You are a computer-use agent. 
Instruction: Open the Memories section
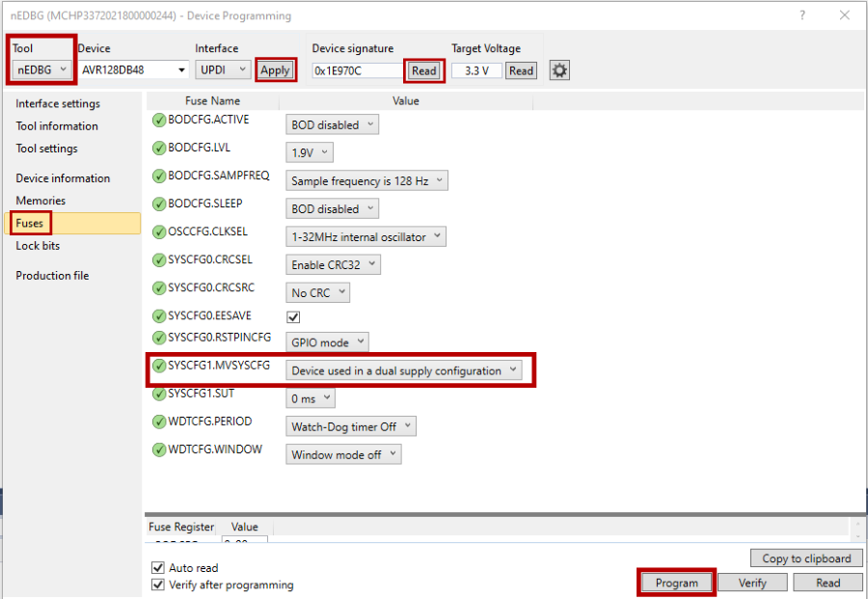point(41,201)
